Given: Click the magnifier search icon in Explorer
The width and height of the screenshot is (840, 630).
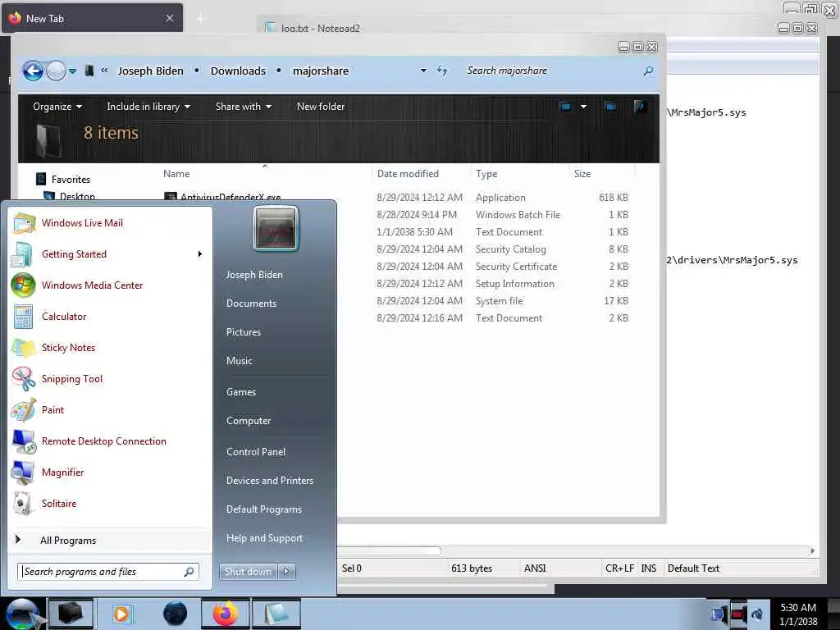Looking at the screenshot, I should (x=648, y=71).
